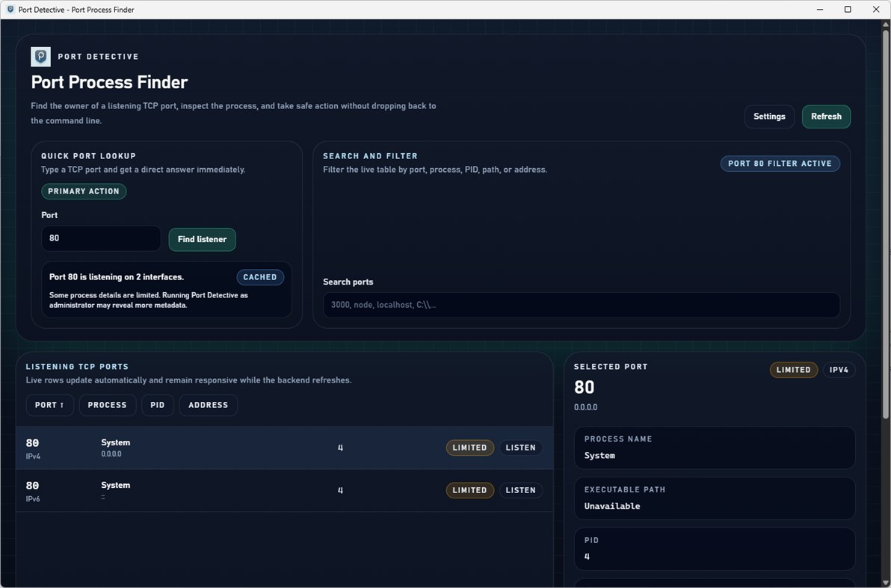Click the LIMITED badge on the IPv4 row

[x=469, y=448]
